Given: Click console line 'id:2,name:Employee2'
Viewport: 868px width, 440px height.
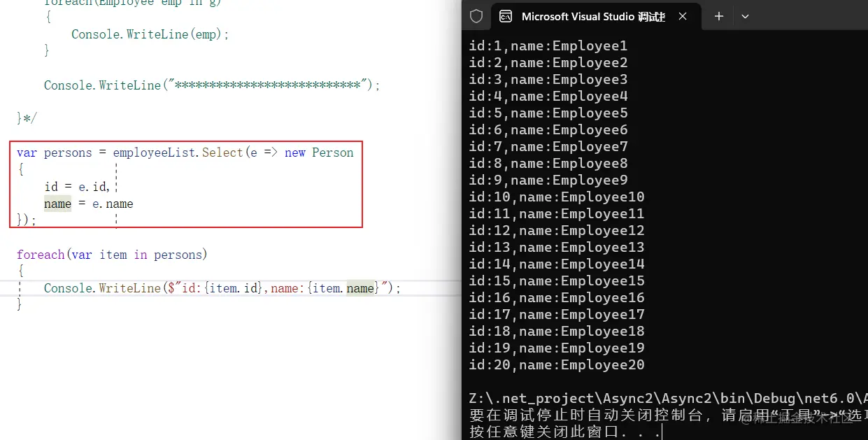Looking at the screenshot, I should click(548, 63).
